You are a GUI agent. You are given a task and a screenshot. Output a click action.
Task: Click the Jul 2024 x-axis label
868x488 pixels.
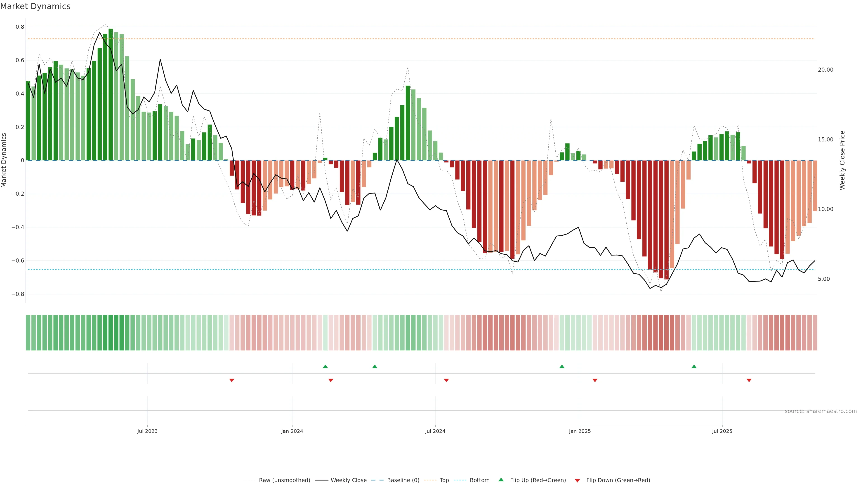pos(435,431)
